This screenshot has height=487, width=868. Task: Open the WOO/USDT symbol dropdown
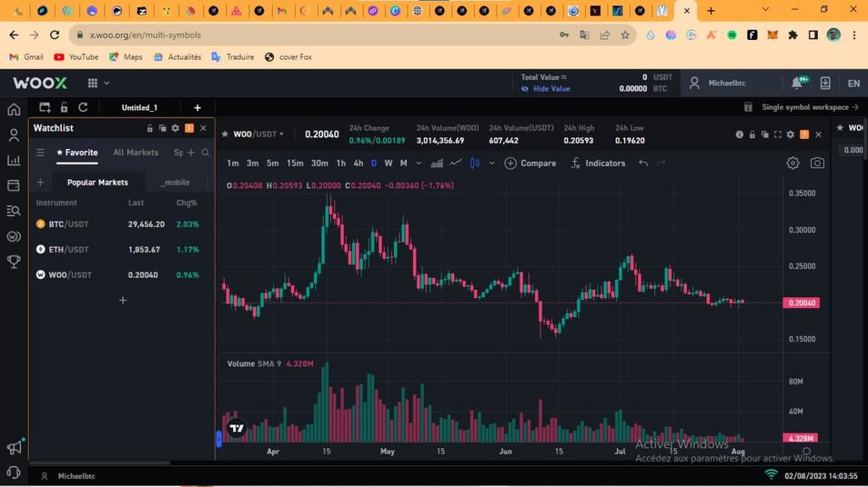259,134
